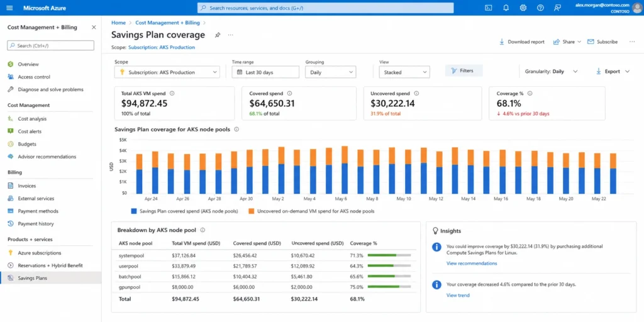Expand the View Stacked dropdown

point(404,72)
